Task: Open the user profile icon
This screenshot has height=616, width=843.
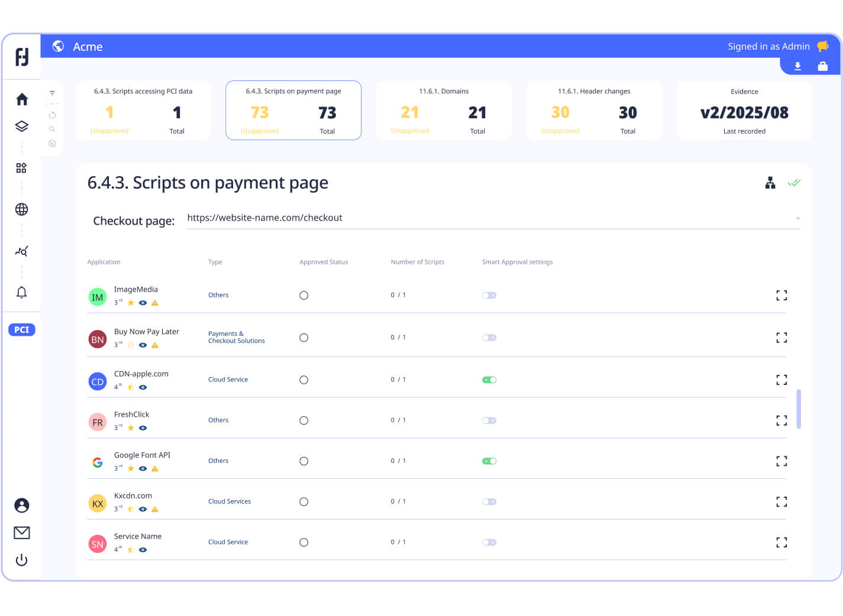Action: [22, 505]
